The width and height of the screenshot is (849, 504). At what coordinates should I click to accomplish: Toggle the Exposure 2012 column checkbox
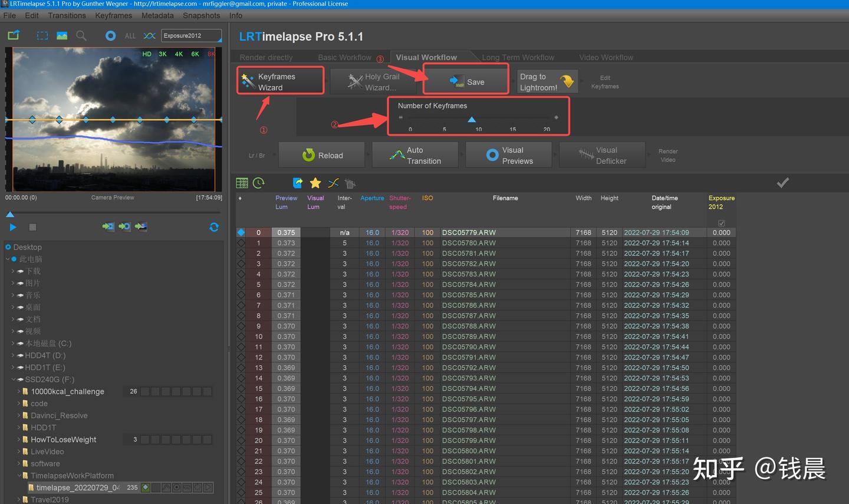722,223
